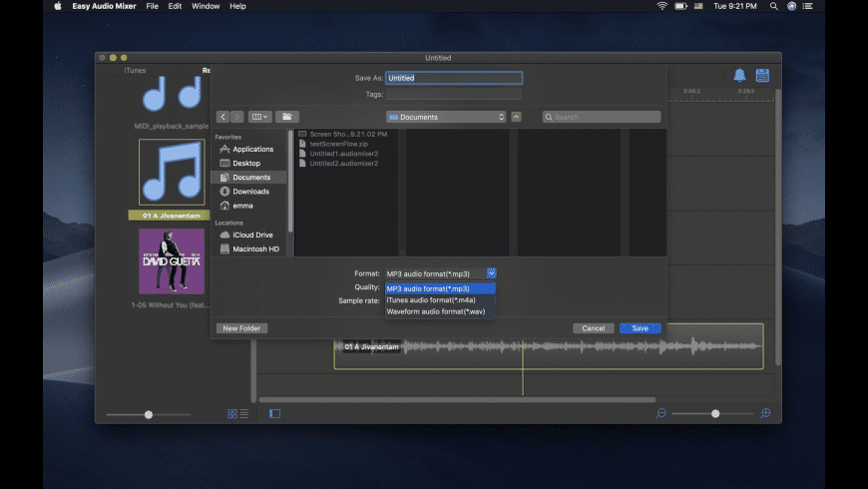
Task: Select Waveform audio format (*.wav) option
Action: [437, 311]
